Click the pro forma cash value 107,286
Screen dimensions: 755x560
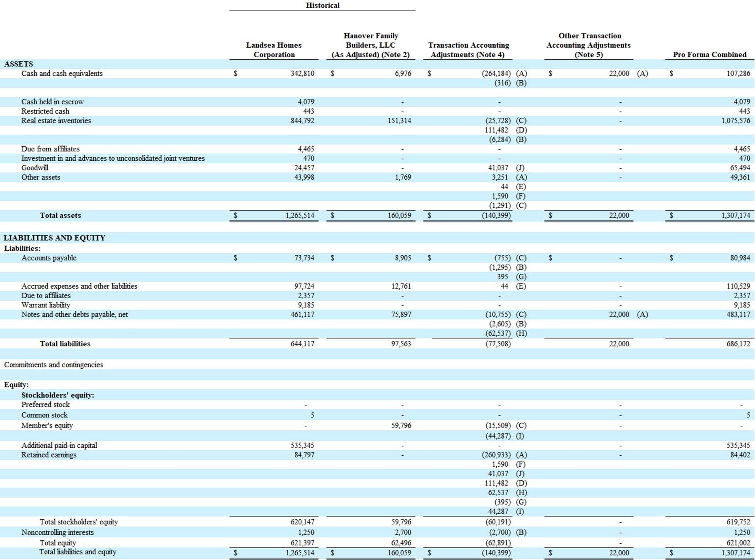738,73
